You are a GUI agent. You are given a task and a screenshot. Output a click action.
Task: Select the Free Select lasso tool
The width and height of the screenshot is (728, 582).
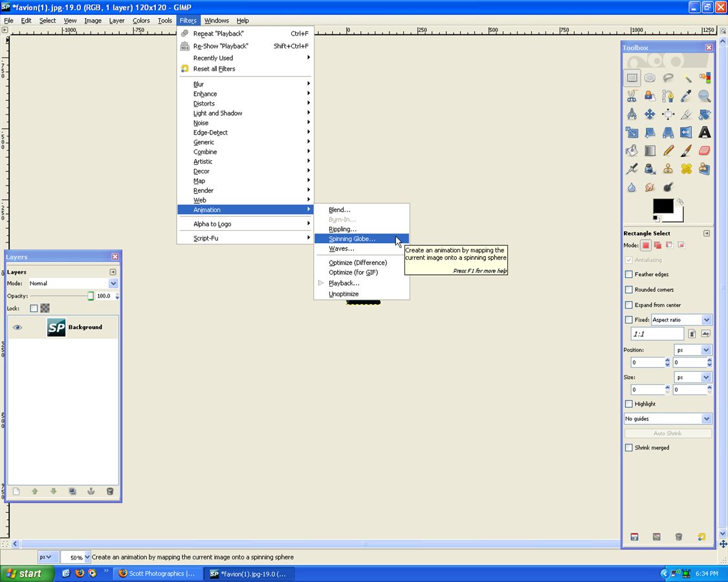[x=668, y=78]
